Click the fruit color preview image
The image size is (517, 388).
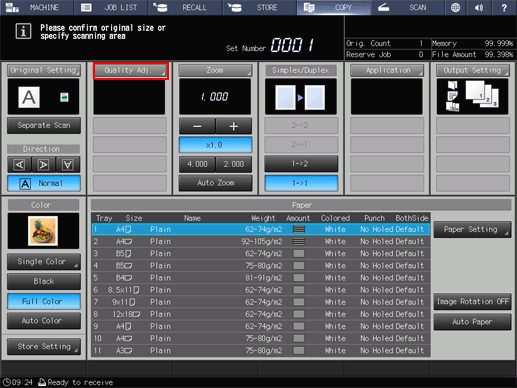[x=43, y=231]
